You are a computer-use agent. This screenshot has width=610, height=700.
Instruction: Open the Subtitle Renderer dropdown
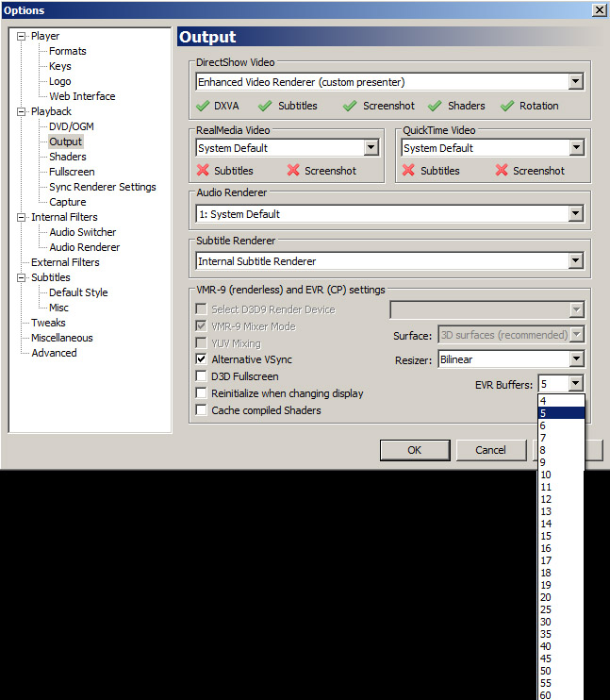pyautogui.click(x=576, y=260)
